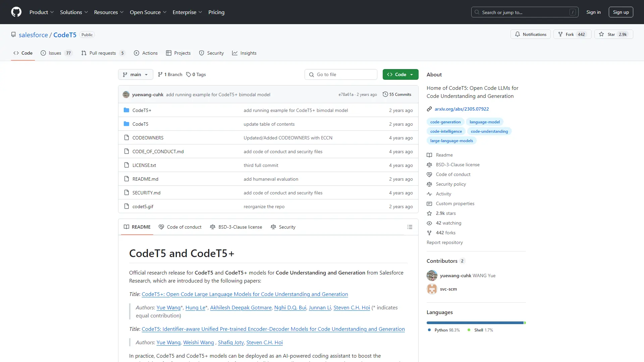Click the Go to file search field
This screenshot has height=362, width=644.
(341, 74)
